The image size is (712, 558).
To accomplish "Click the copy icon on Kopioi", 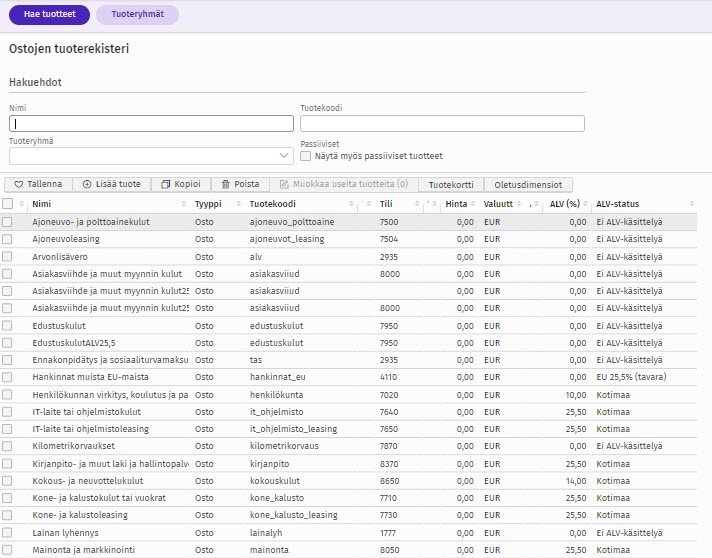I will click(166, 184).
